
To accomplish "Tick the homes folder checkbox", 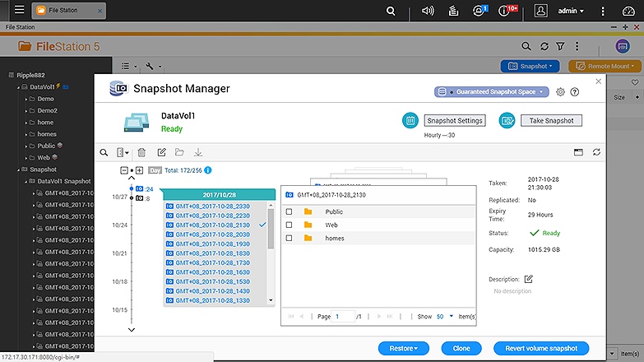I will pos(289,238).
